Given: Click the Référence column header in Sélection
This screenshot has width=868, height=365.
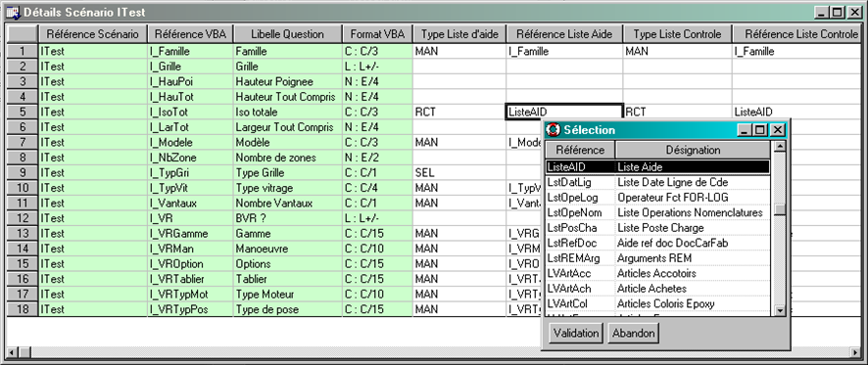Looking at the screenshot, I should pyautogui.click(x=580, y=150).
